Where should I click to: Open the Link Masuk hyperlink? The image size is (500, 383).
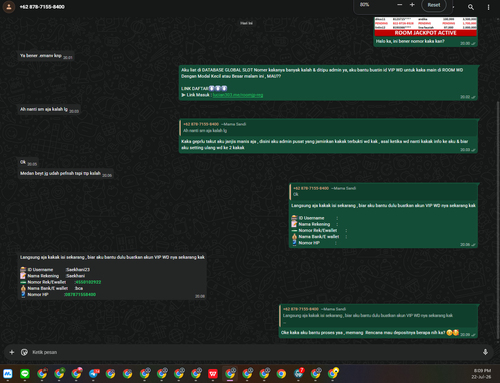tap(238, 95)
